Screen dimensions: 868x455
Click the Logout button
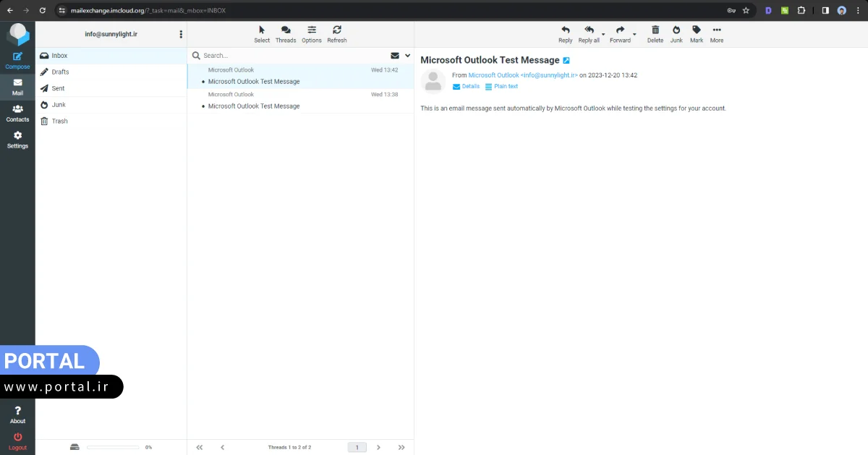(x=17, y=441)
